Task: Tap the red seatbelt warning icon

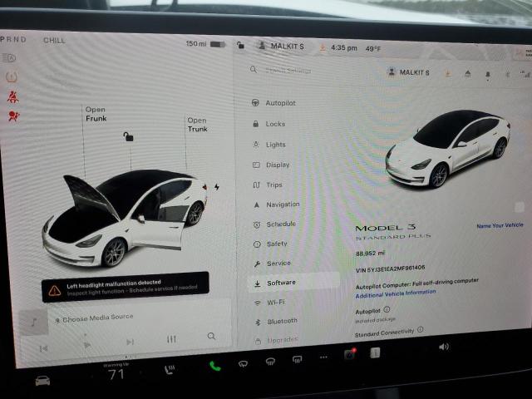Action: (13, 97)
